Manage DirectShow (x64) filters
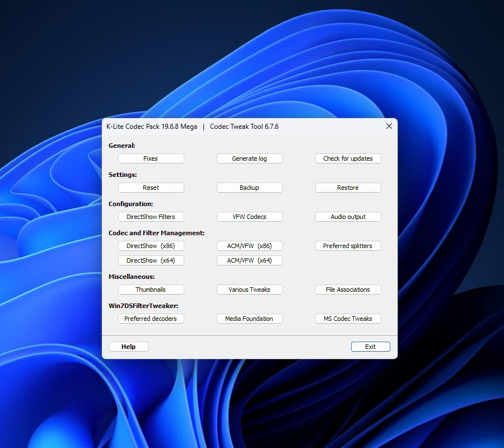 click(x=151, y=260)
